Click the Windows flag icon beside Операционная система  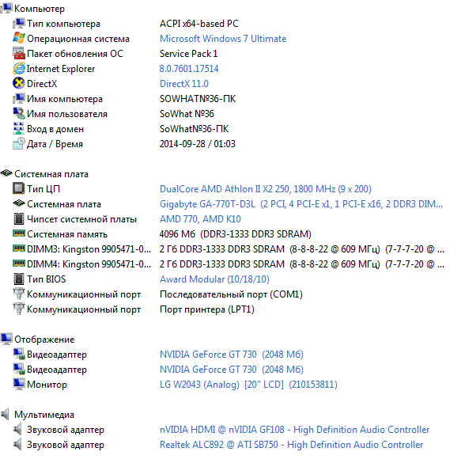click(18, 38)
